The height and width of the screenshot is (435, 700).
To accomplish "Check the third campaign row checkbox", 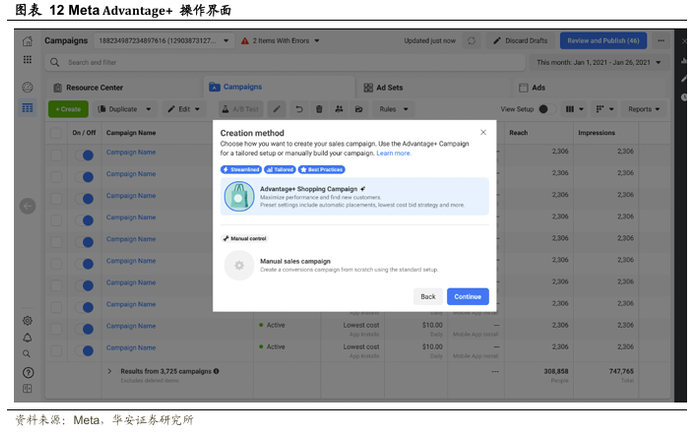I will [56, 198].
